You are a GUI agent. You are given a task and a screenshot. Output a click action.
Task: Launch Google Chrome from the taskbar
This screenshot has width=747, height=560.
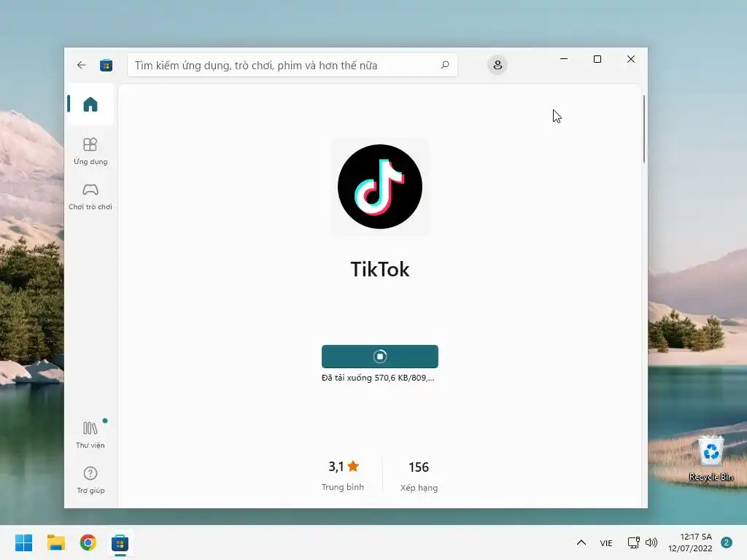pos(88,542)
